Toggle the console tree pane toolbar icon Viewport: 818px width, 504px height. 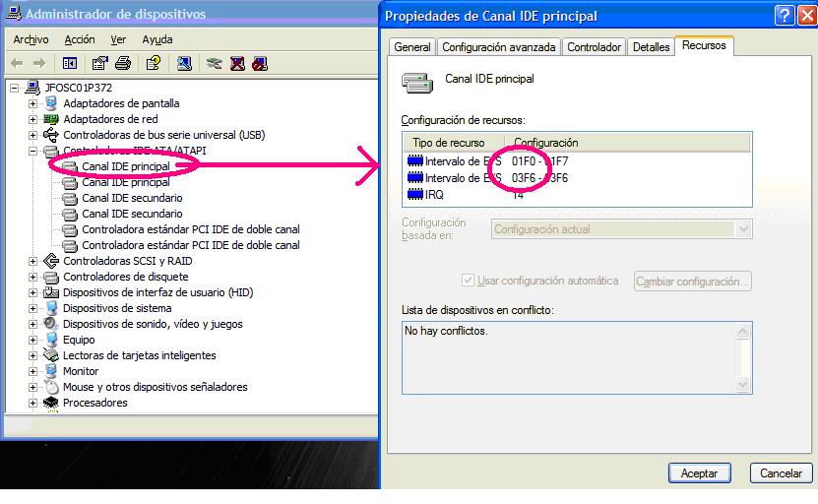pos(69,64)
